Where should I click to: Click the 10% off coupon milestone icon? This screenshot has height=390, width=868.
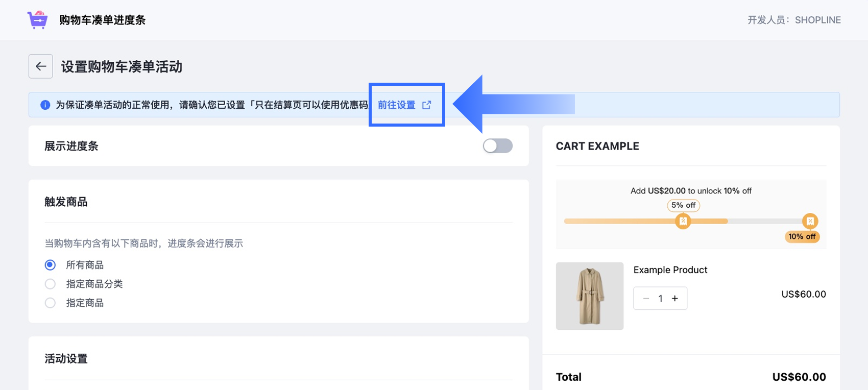click(x=810, y=221)
